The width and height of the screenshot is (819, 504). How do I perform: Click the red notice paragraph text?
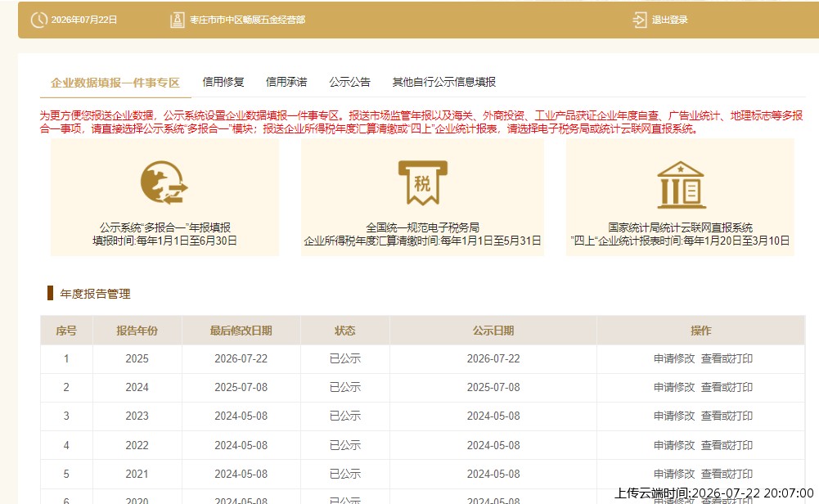point(421,122)
